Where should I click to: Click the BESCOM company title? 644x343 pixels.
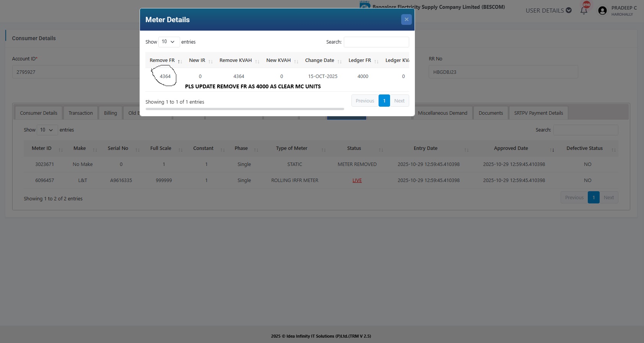(x=439, y=7)
